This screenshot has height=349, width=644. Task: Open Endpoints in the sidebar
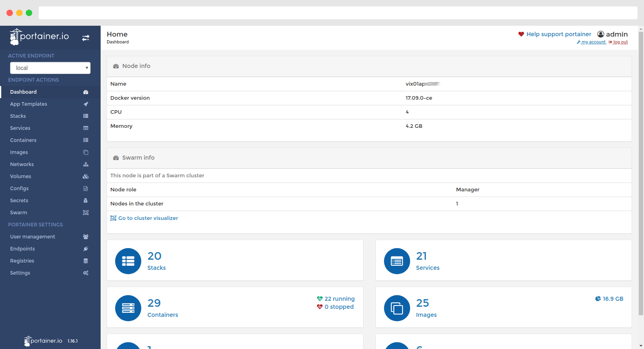(x=50, y=249)
